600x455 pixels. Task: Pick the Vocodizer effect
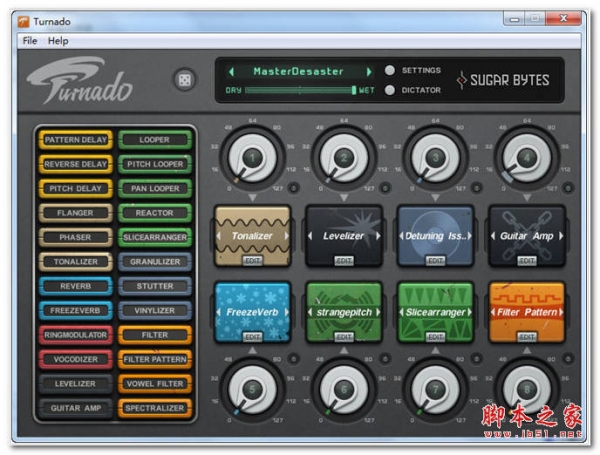tap(76, 359)
